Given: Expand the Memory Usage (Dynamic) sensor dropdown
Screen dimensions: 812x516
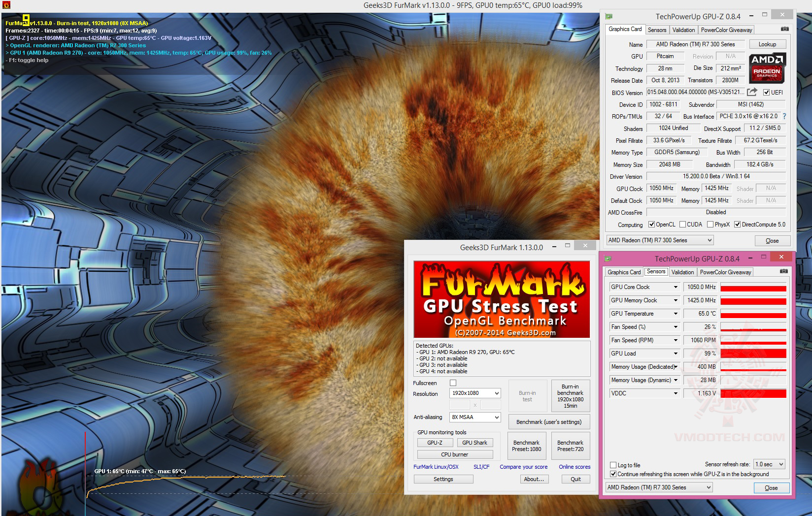Looking at the screenshot, I should click(x=676, y=380).
